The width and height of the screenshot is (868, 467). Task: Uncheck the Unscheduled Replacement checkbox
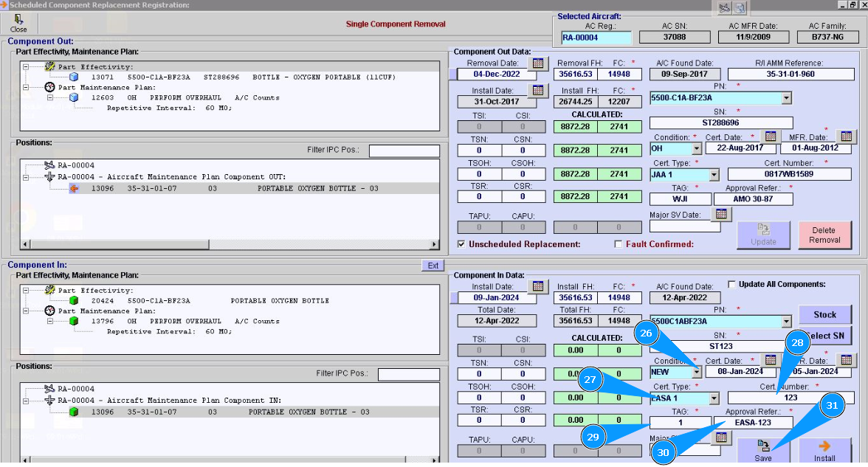[x=462, y=244]
